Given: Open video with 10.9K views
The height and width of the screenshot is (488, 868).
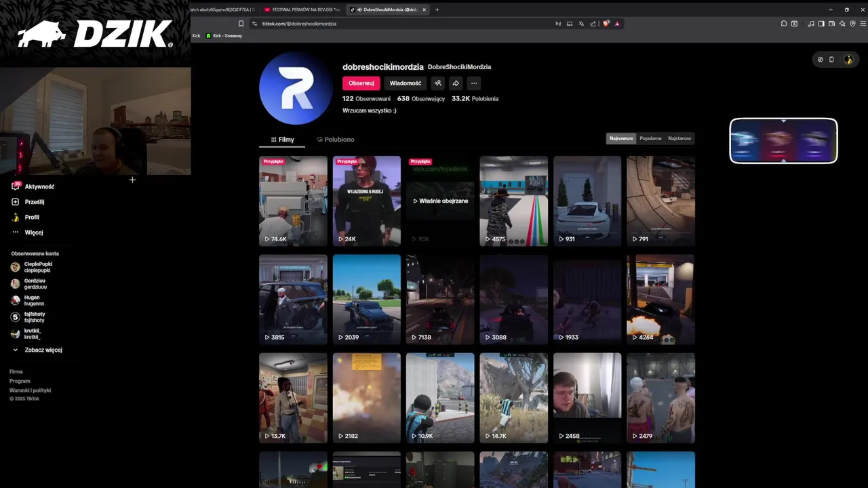Looking at the screenshot, I should 440,398.
